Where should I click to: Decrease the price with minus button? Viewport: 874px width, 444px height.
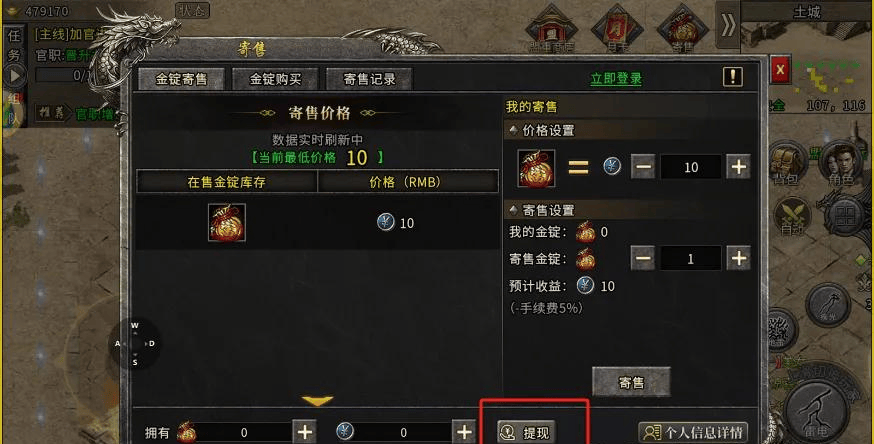coord(643,167)
